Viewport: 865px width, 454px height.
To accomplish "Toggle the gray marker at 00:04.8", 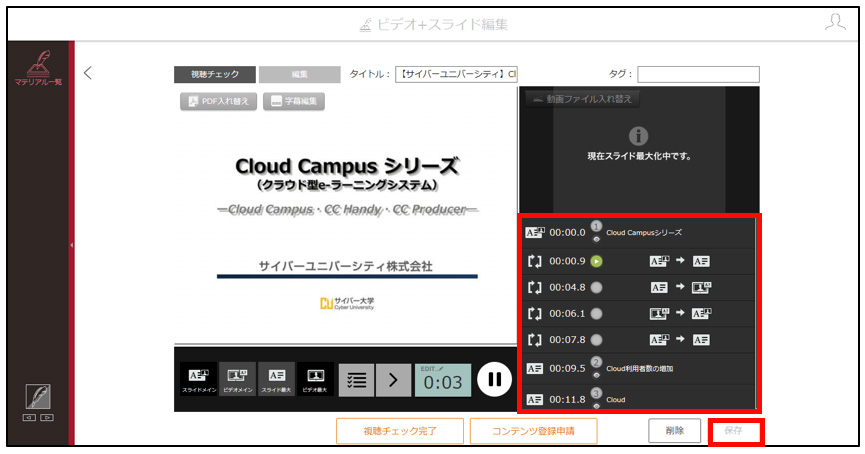I will (596, 287).
